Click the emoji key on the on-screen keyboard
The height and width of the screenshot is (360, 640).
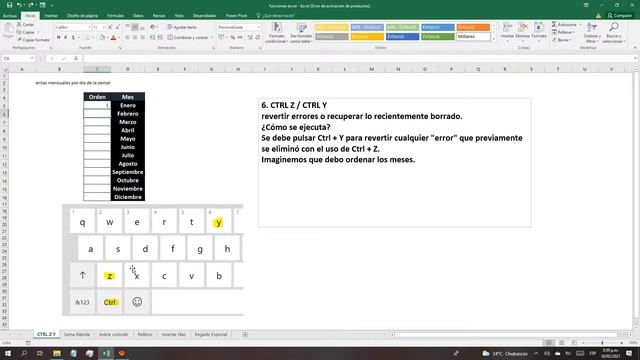click(137, 302)
